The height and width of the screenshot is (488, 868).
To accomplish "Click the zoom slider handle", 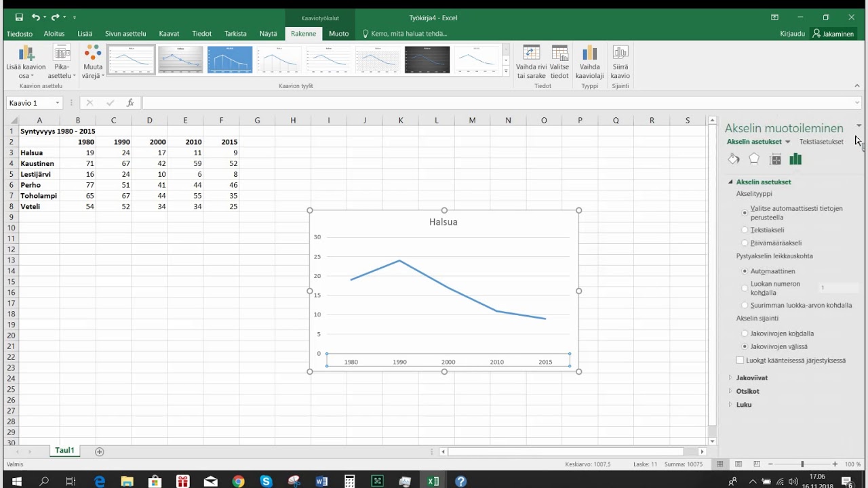I will tap(802, 464).
